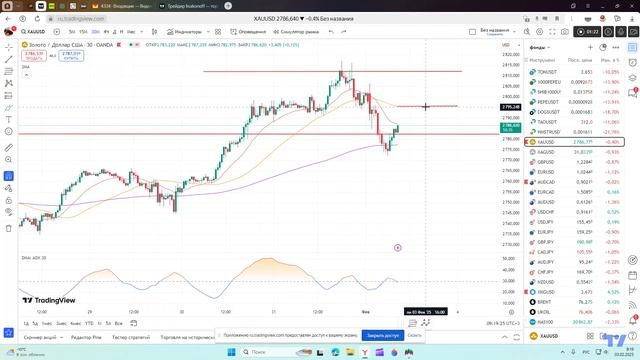
Task: Expand favorite indicators dropdown arrow
Action: click(x=208, y=31)
